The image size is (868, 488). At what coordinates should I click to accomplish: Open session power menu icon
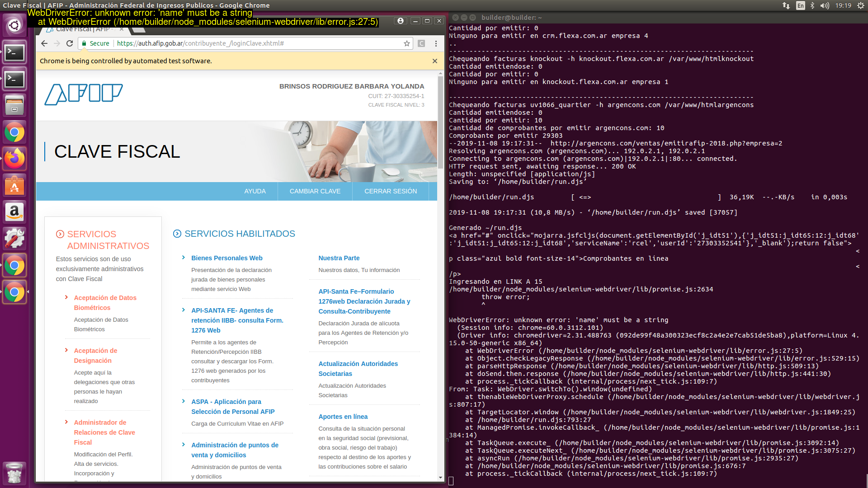click(x=860, y=5)
